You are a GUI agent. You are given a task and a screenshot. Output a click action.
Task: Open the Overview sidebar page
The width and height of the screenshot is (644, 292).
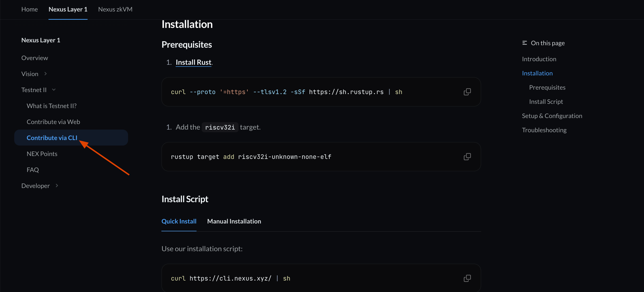point(34,58)
